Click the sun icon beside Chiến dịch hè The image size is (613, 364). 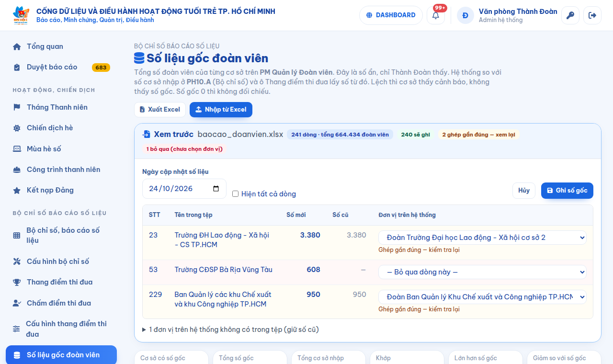click(17, 128)
